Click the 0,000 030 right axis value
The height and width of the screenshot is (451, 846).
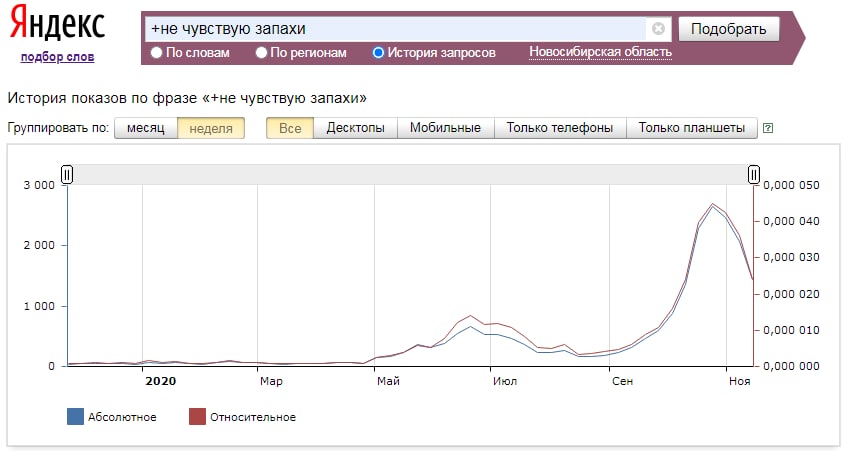coord(791,257)
